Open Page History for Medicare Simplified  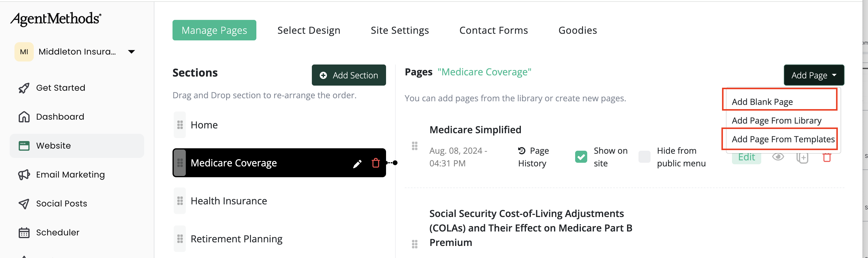tap(533, 157)
